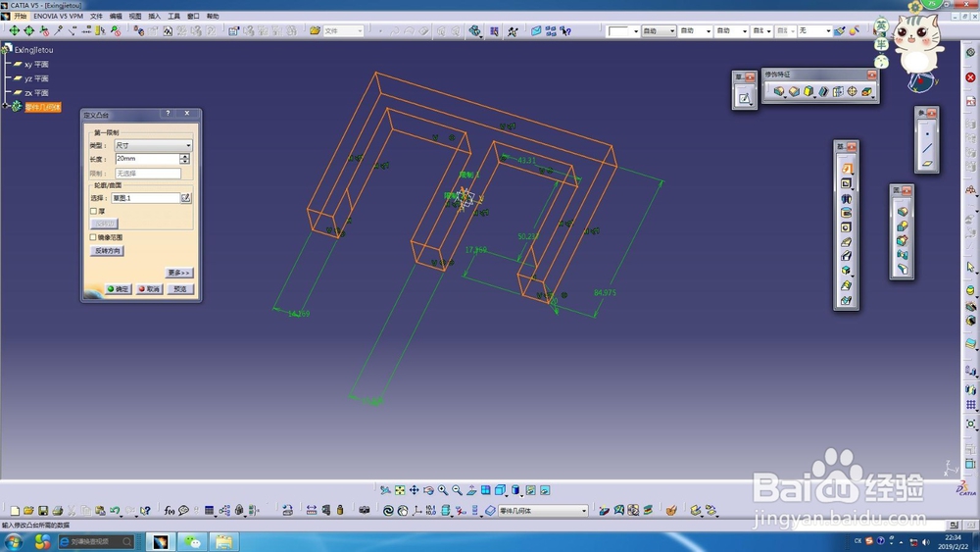Select the xy 平面 plane in tree
The width and height of the screenshot is (980, 552).
[x=36, y=65]
